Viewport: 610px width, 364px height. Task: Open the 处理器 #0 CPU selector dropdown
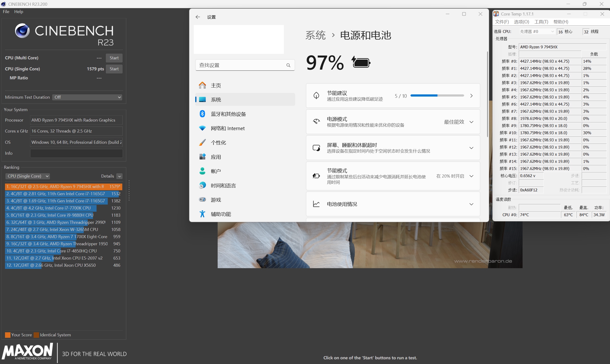click(537, 32)
